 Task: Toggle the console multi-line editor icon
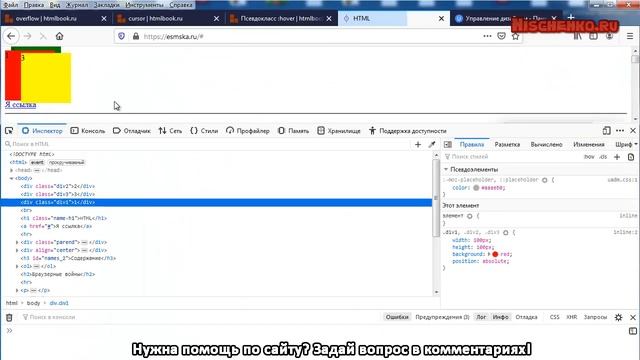pyautogui.click(x=633, y=331)
